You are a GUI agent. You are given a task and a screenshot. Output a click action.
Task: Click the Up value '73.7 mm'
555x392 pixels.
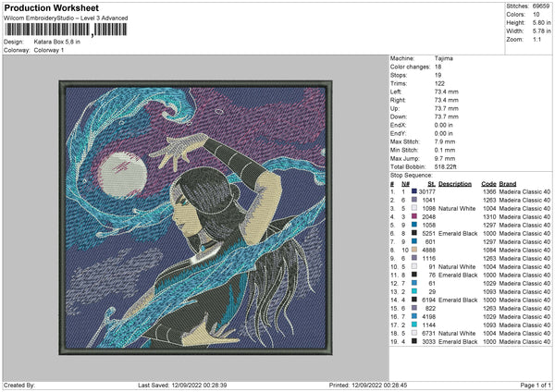(447, 108)
